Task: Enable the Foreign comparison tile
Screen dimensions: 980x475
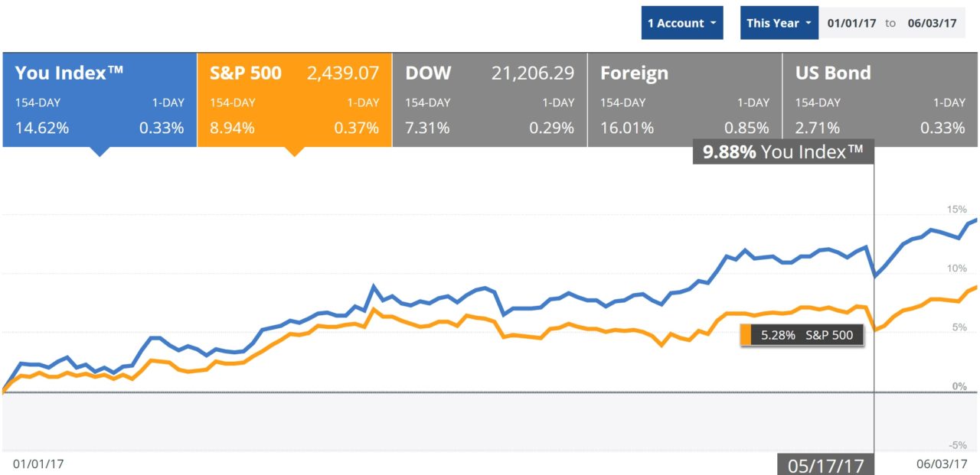Action: pos(684,99)
